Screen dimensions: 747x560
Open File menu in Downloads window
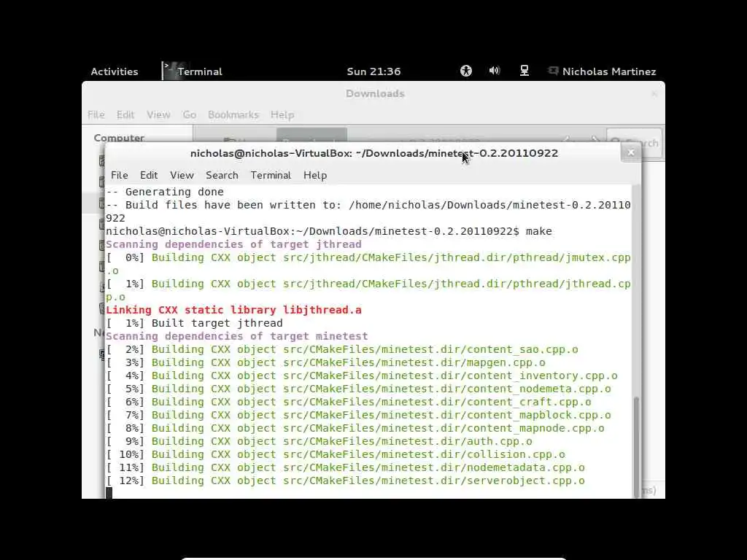coord(96,114)
